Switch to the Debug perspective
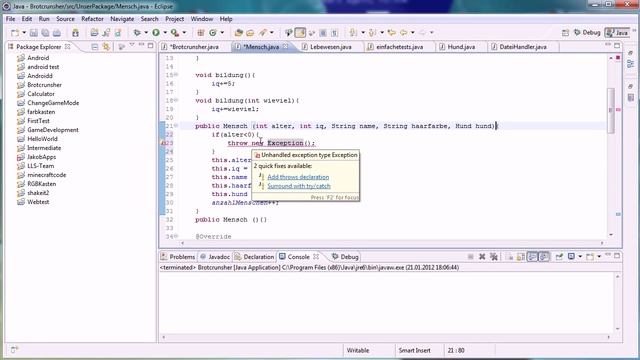640x360 pixels. [587, 33]
